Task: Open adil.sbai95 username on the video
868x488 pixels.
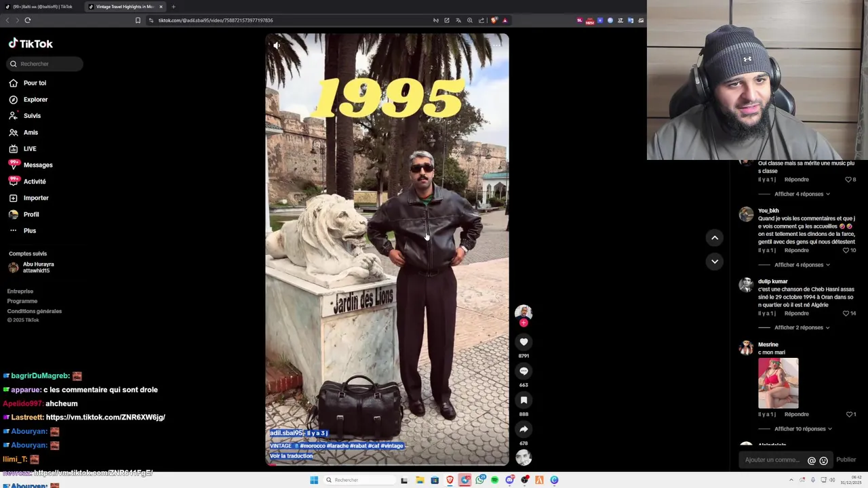Action: 287,433
